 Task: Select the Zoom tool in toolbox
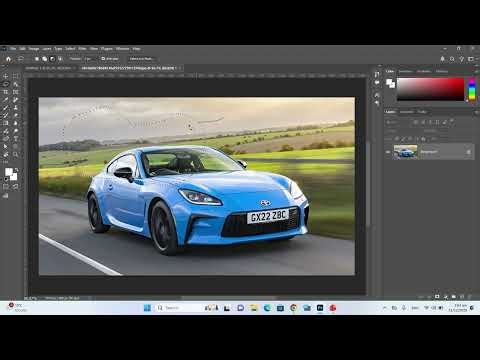tap(15, 154)
